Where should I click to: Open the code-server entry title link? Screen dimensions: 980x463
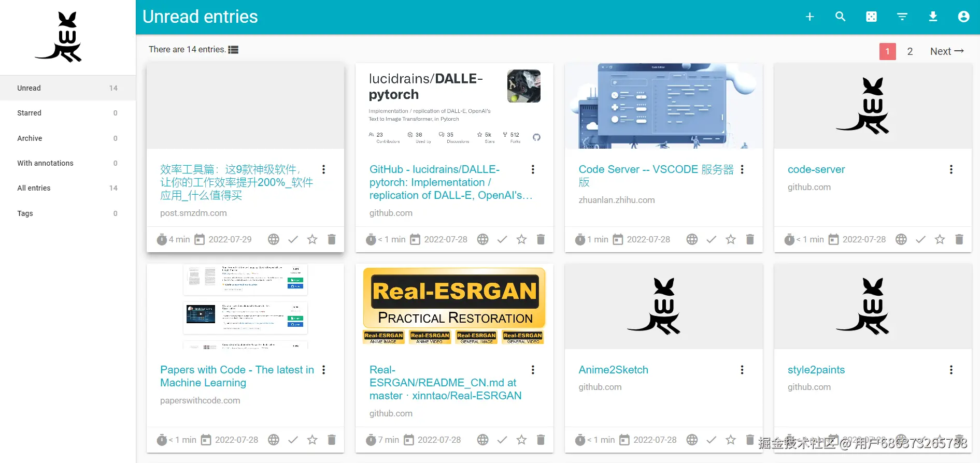816,169
